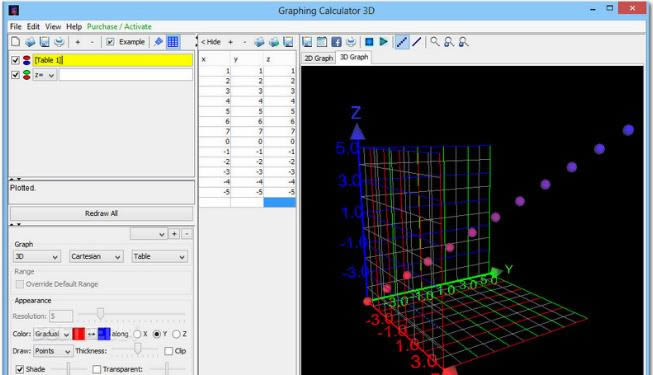Share graph via Facebook icon
The height and width of the screenshot is (375, 653).
coord(336,42)
